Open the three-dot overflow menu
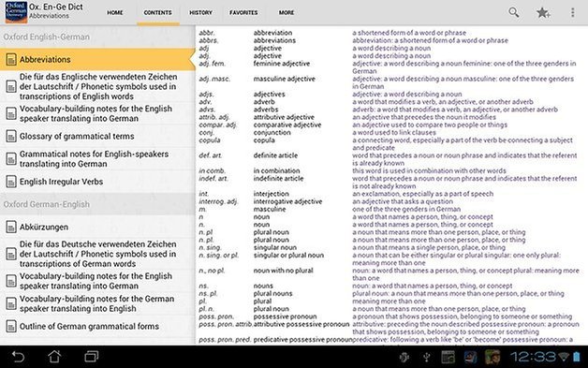Image resolution: width=588 pixels, height=368 pixels. (x=572, y=12)
